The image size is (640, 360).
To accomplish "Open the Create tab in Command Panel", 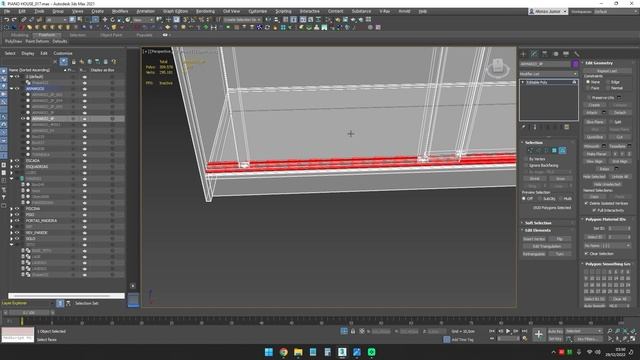I will click(x=524, y=54).
